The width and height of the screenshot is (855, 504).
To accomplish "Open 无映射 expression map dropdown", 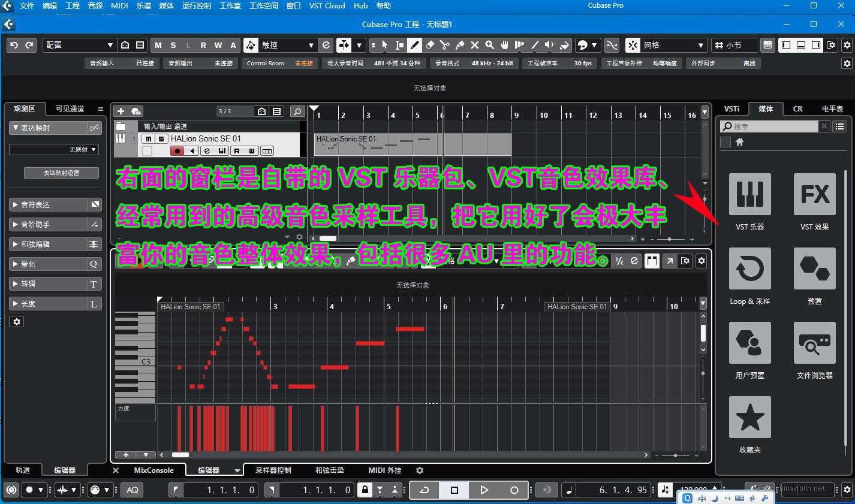I will 54,149.
